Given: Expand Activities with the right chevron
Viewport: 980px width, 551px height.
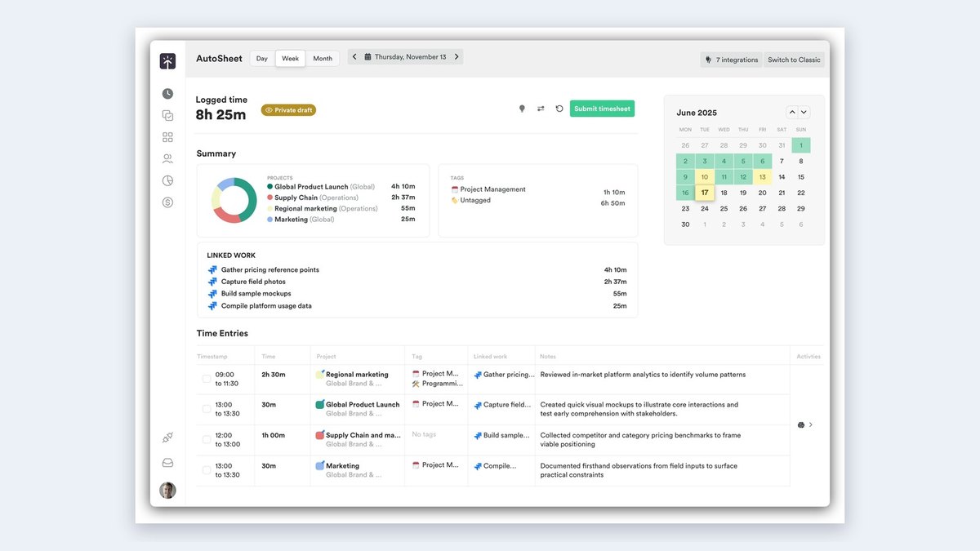Looking at the screenshot, I should [x=811, y=424].
